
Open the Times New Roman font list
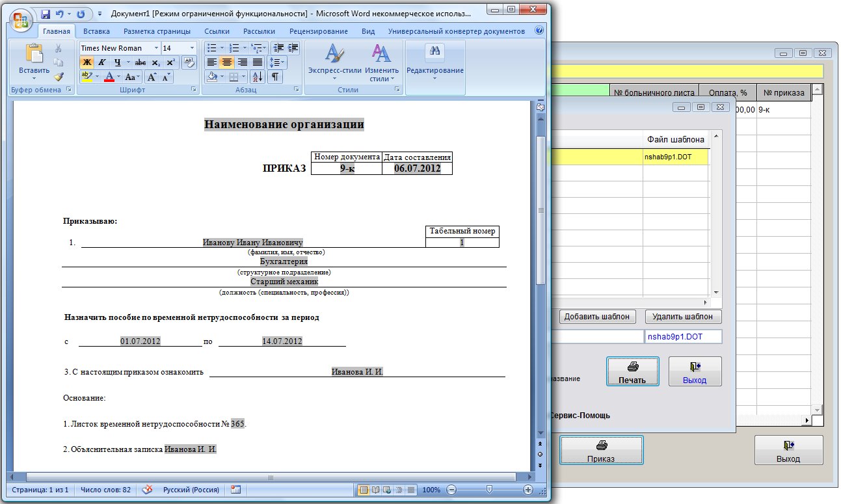[x=157, y=48]
